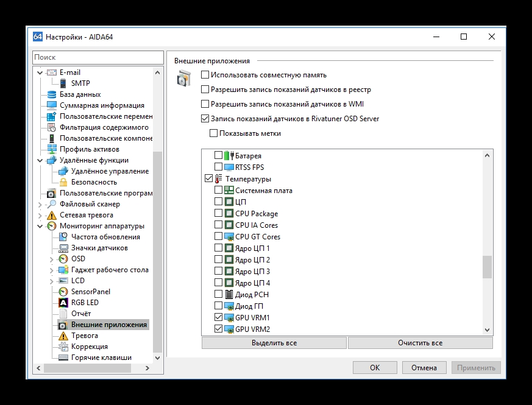
Task: Collapse the E-mail tree node
Action: click(40, 72)
